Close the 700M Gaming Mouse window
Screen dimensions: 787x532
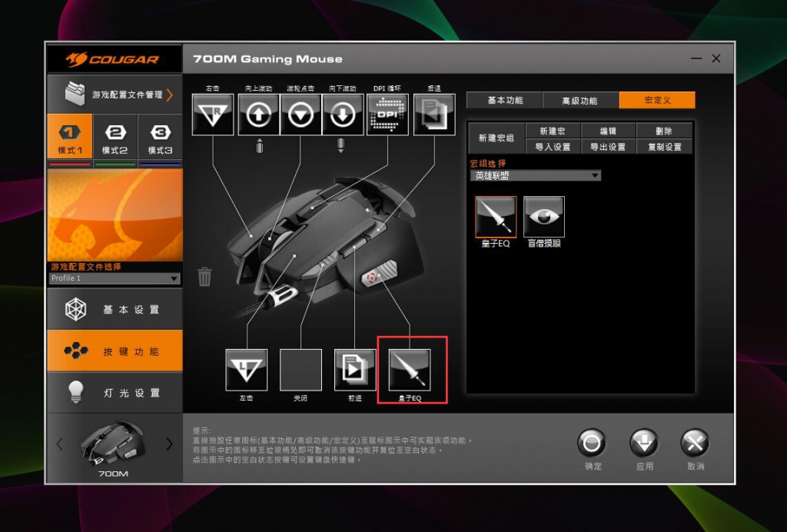[x=716, y=58]
